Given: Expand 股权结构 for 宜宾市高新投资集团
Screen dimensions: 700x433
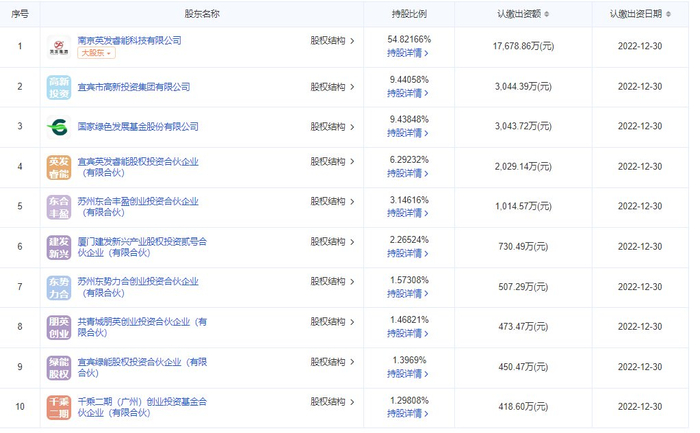Looking at the screenshot, I should [x=332, y=87].
